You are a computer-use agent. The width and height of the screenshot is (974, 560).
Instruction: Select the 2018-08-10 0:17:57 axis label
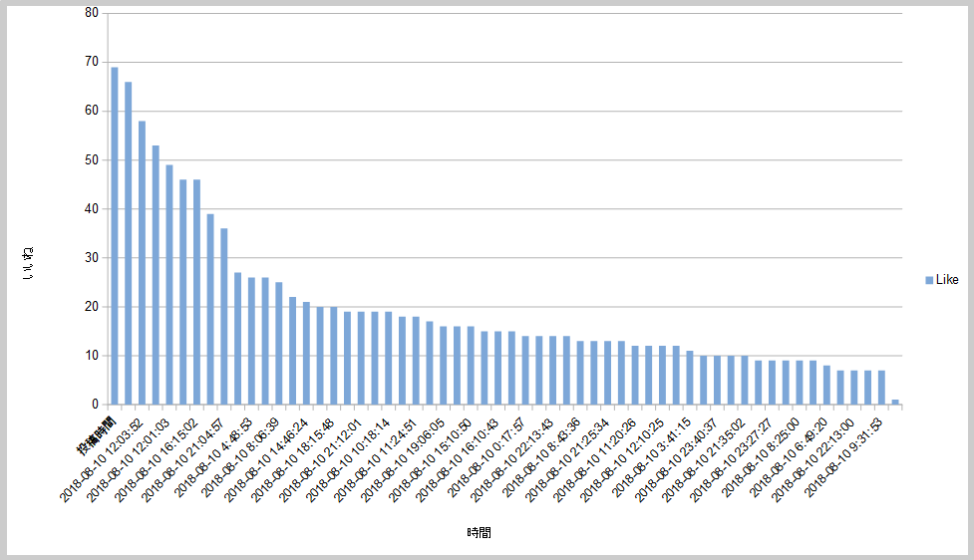[487, 457]
